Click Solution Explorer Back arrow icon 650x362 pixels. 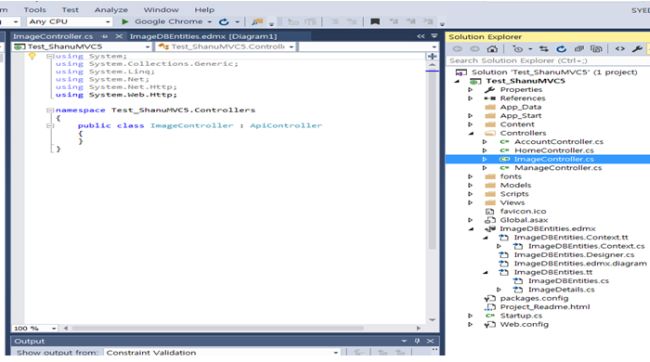457,49
